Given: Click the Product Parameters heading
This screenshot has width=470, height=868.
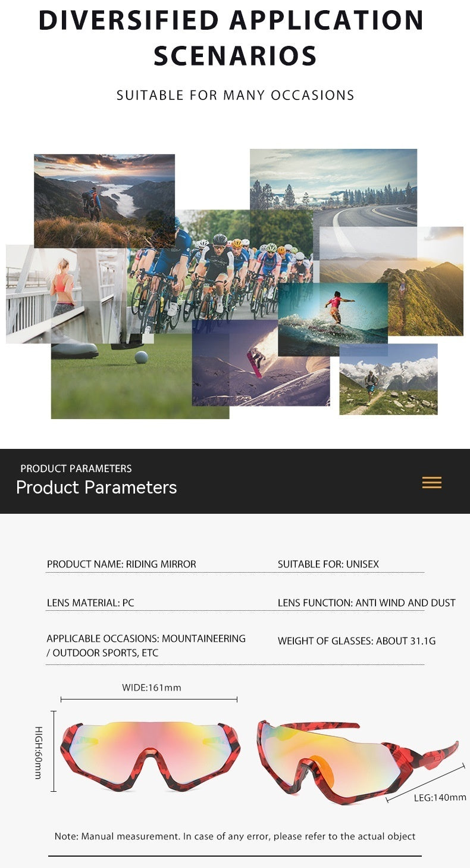Looking at the screenshot, I should (x=96, y=488).
